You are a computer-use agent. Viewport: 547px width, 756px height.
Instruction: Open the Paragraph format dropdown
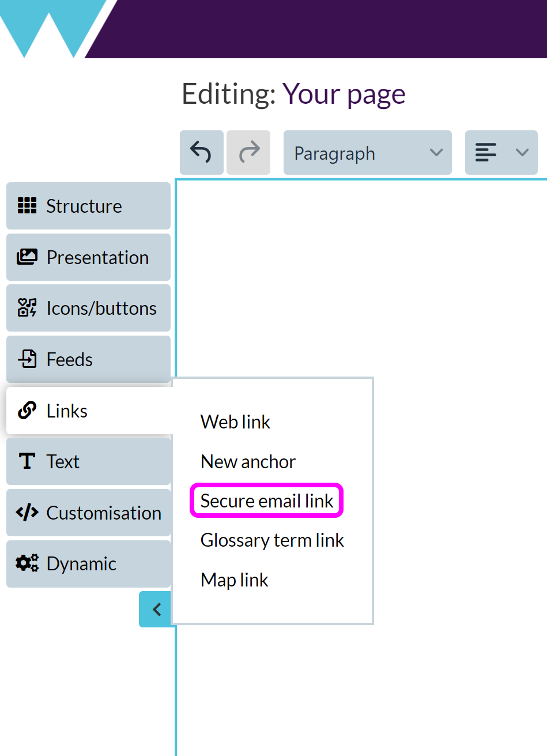coord(367,153)
